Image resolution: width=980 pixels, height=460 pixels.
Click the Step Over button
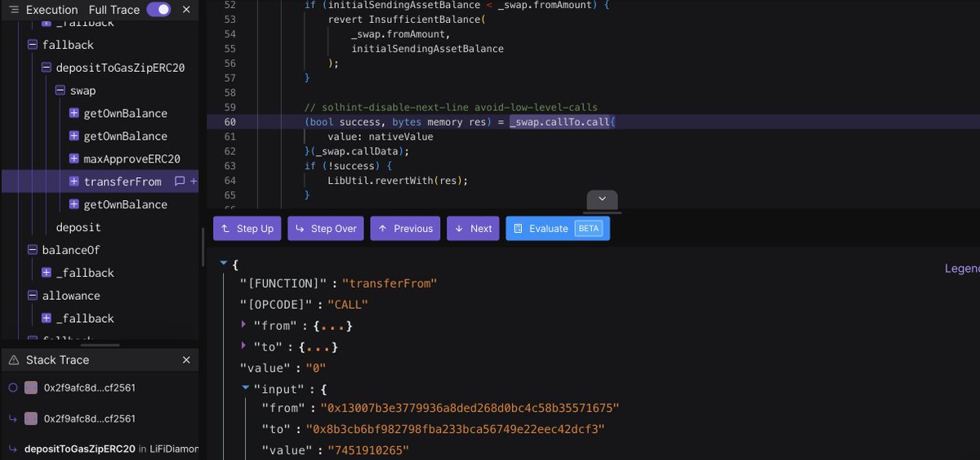[x=326, y=229]
